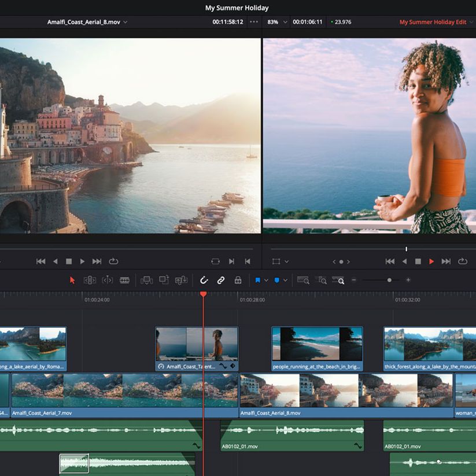Toggle Linked Selection chain icon
Viewport: 476px width, 476px height.
(x=221, y=280)
